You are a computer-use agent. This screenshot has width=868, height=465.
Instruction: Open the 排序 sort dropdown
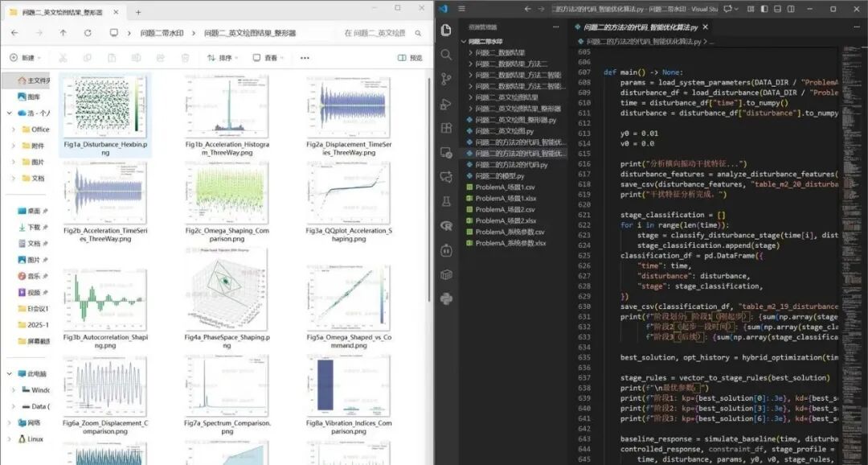click(223, 58)
